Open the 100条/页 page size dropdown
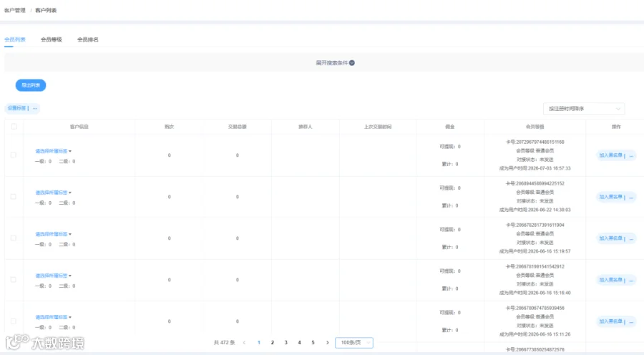644x355 pixels. pos(354,343)
